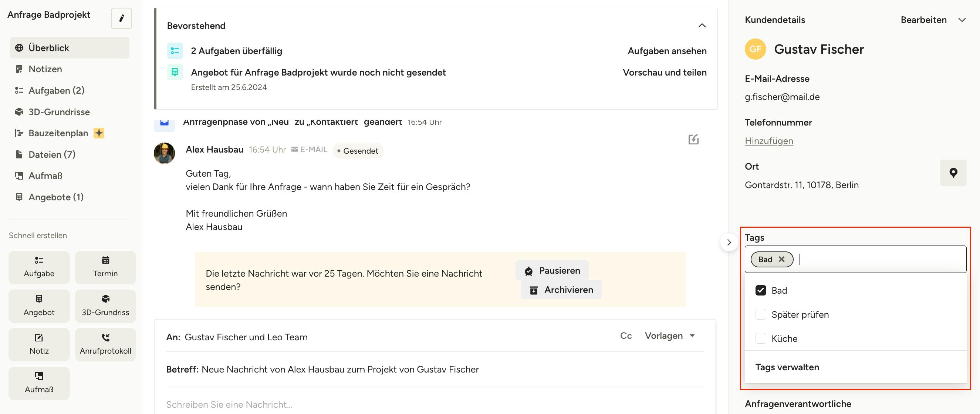
Task: Click the pencil edit icon beside Anfrage Badprojekt
Action: [121, 18]
